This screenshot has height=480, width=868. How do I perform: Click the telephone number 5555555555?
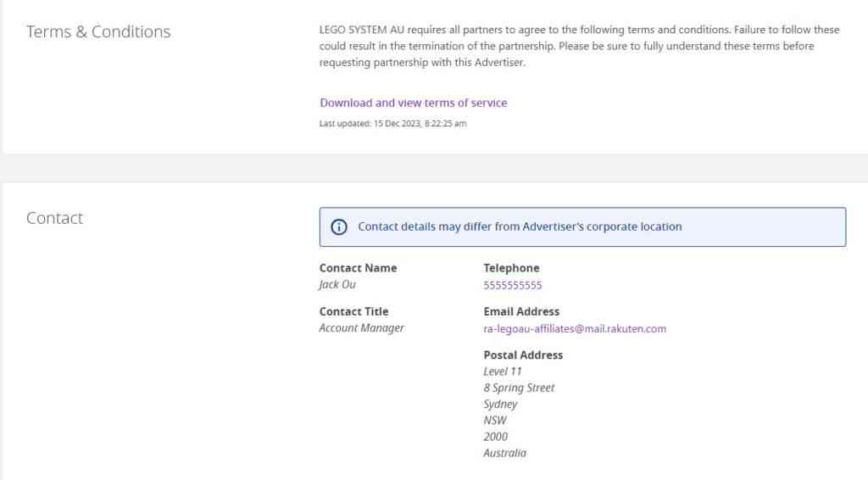coord(513,285)
